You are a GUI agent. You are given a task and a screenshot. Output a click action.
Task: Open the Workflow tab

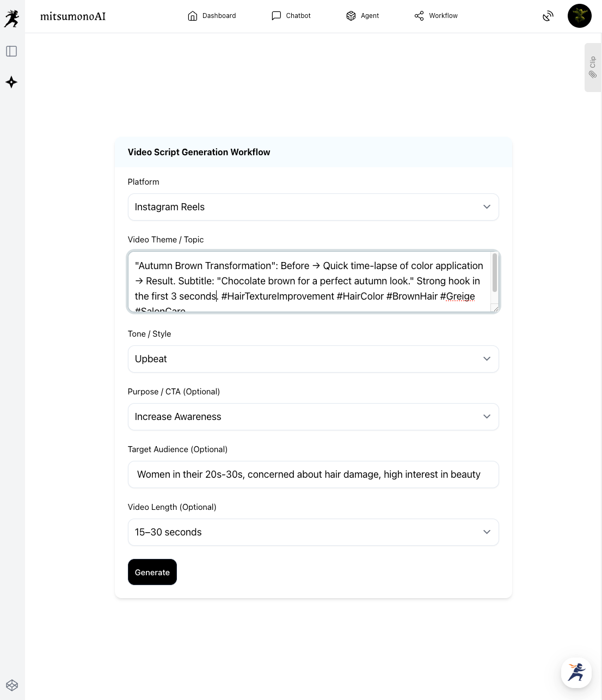[x=436, y=16]
